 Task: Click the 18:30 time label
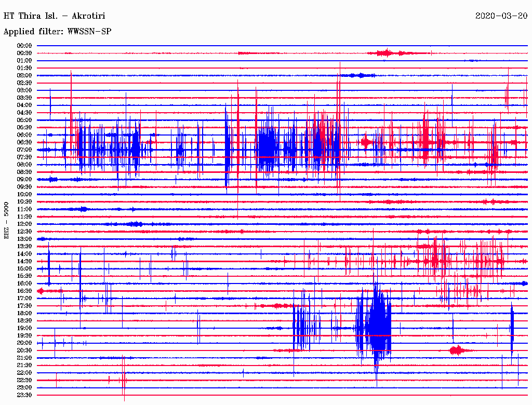coord(24,321)
